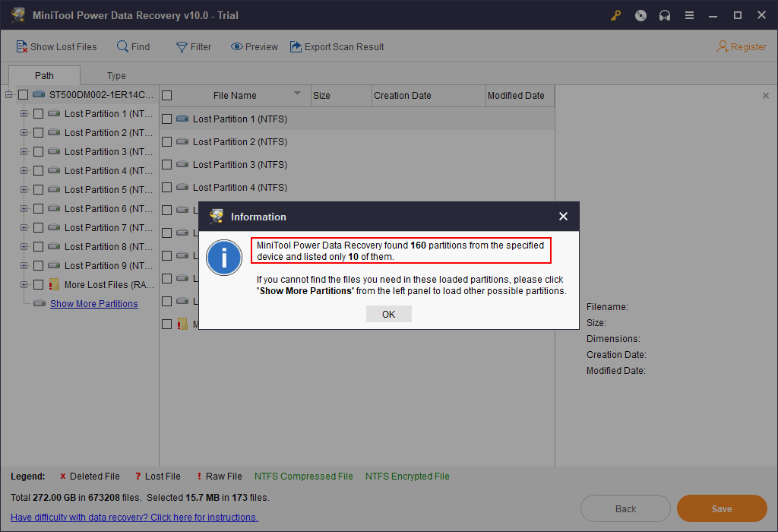Click the Preview eye button
The image size is (778, 532).
click(255, 46)
